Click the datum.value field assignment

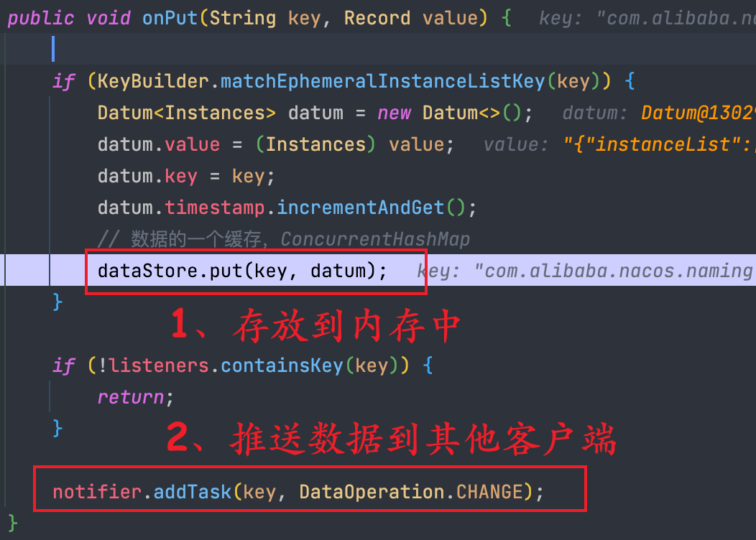(x=159, y=144)
